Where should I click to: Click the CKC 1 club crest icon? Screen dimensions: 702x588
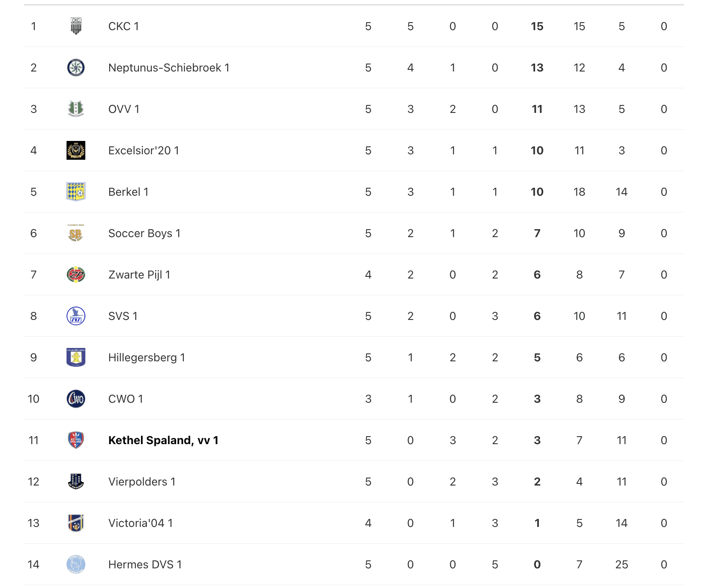76,26
